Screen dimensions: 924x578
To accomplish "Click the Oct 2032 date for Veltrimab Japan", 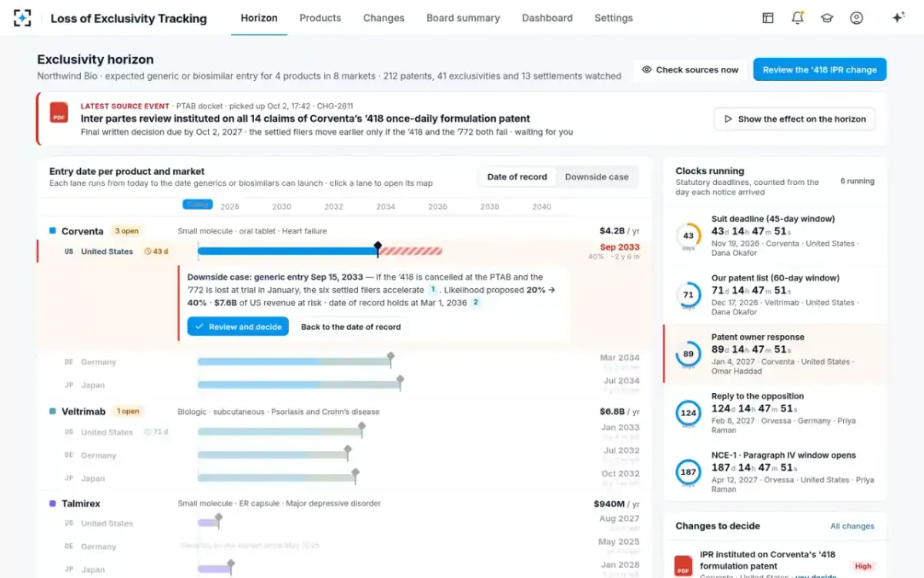I will 621,474.
